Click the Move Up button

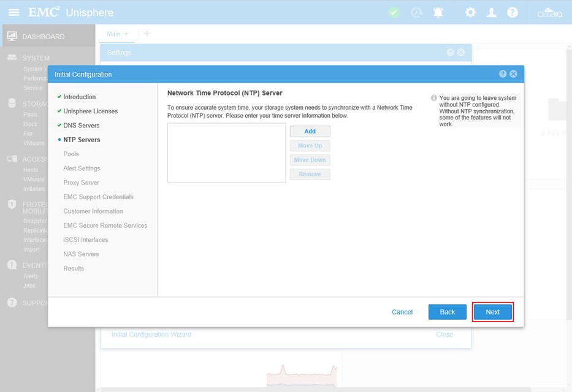pyautogui.click(x=310, y=146)
